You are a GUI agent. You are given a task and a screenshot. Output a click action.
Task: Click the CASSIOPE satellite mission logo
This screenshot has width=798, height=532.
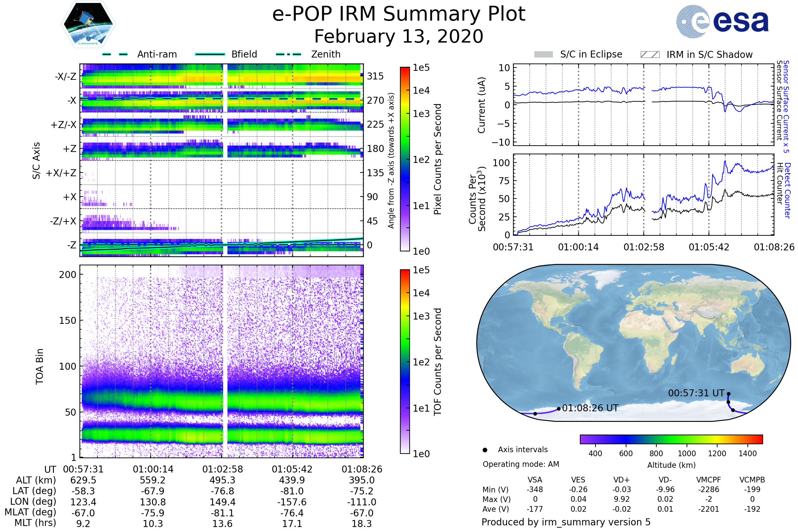pos(88,24)
